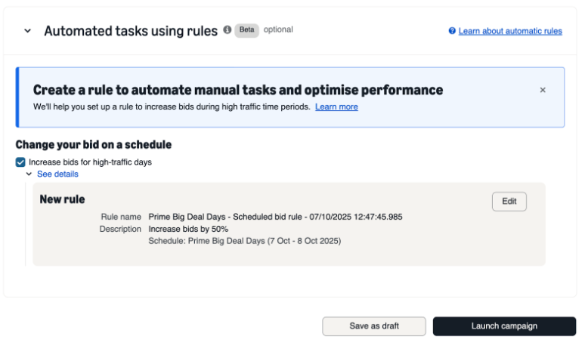Click the New rule card heading

pyautogui.click(x=62, y=199)
